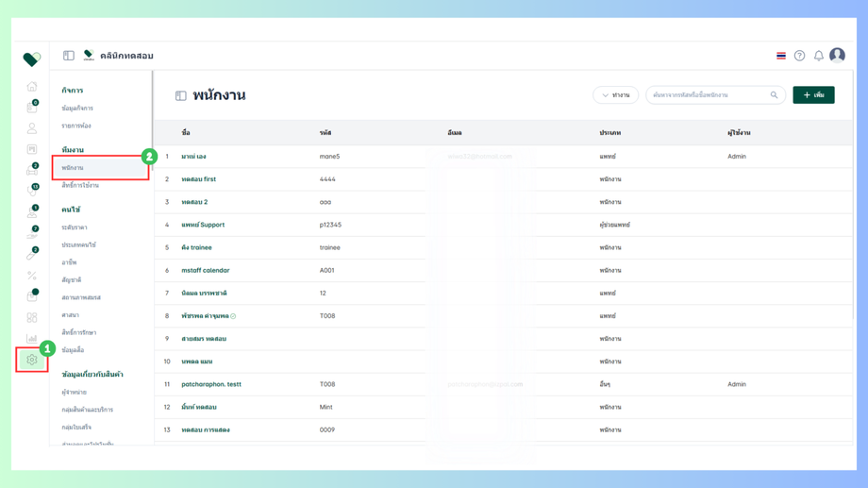
Task: Click the ผู้ใช้งาน column header
Action: pos(739,133)
